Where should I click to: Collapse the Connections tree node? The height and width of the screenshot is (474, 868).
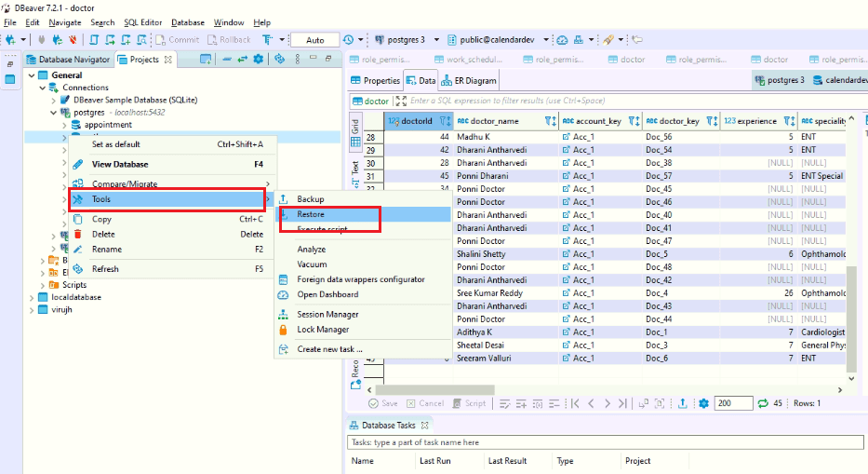[43, 88]
